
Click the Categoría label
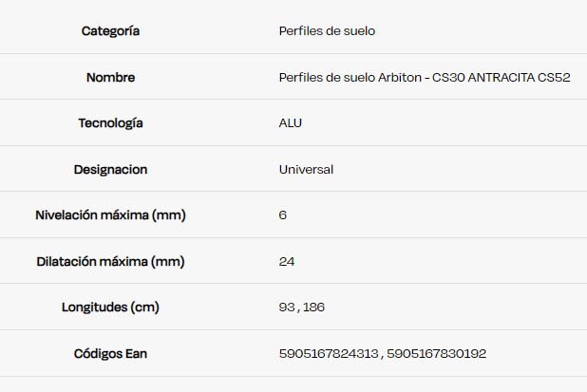point(110,31)
